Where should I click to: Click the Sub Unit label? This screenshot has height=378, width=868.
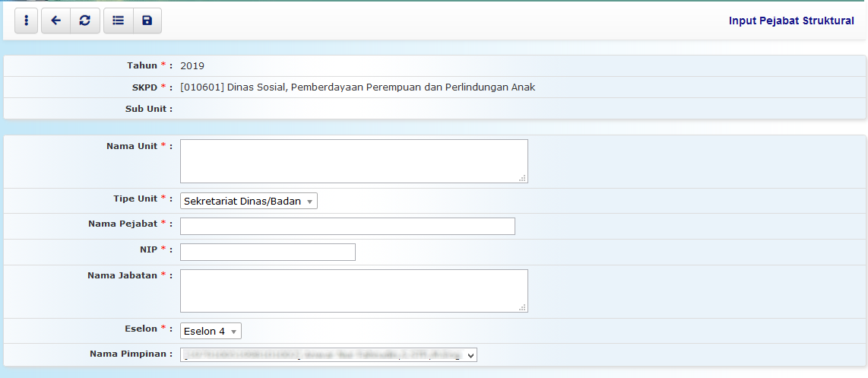[x=148, y=109]
